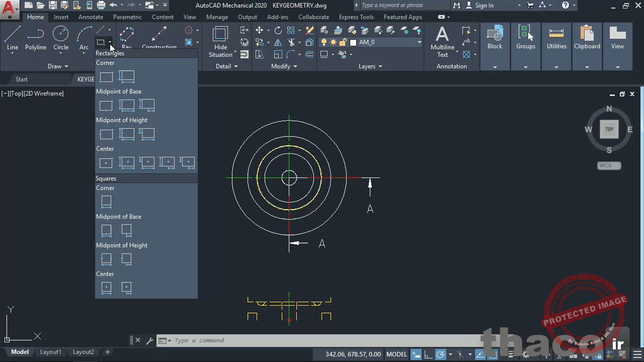Screen dimensions: 644x362
Task: Switch to the Annotate ribbon tab
Action: (91, 17)
